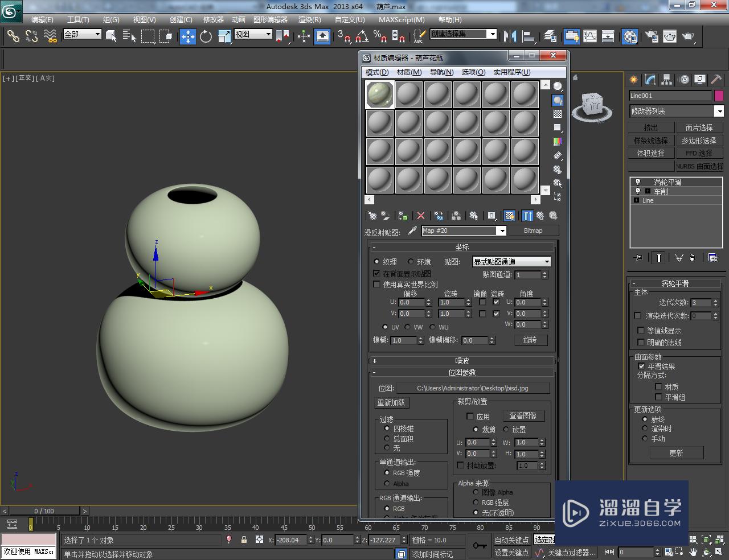
Task: Click Assign Material to Selection icon
Action: pos(403,216)
